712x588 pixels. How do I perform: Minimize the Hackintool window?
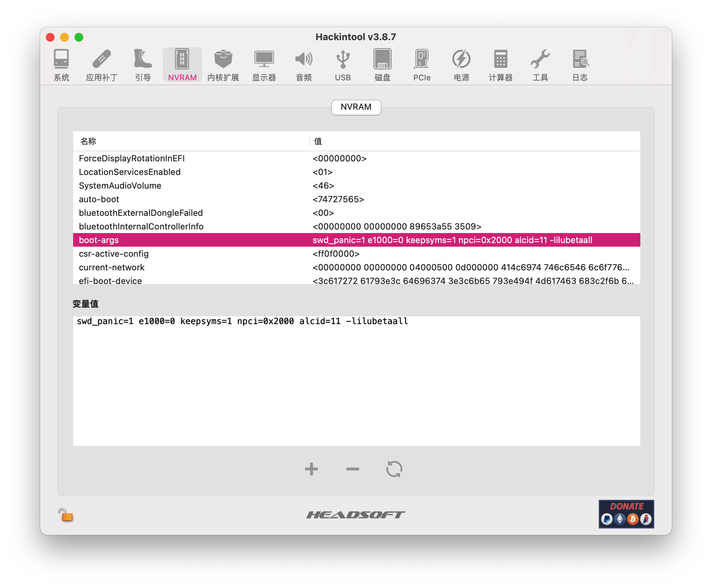point(65,37)
